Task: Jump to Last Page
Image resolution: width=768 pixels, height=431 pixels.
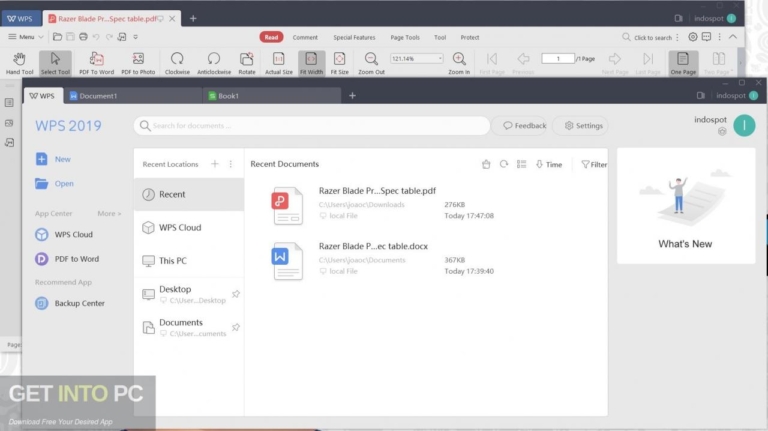Action: point(648,63)
